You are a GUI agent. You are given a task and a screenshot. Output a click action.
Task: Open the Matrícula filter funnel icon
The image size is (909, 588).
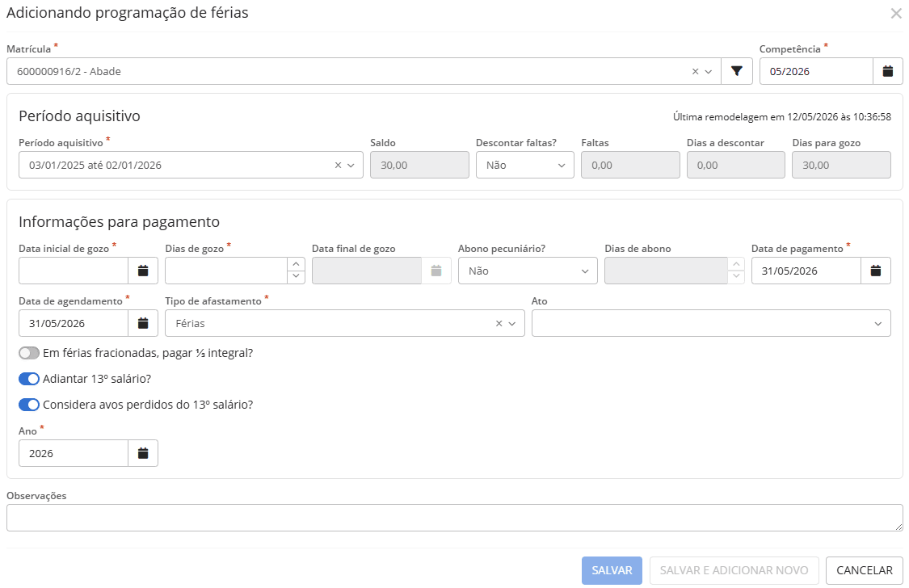coord(737,71)
